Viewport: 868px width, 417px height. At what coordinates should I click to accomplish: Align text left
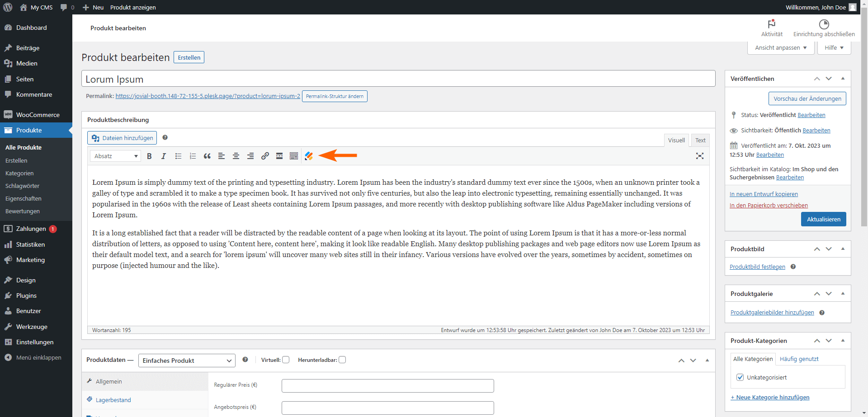tap(222, 156)
